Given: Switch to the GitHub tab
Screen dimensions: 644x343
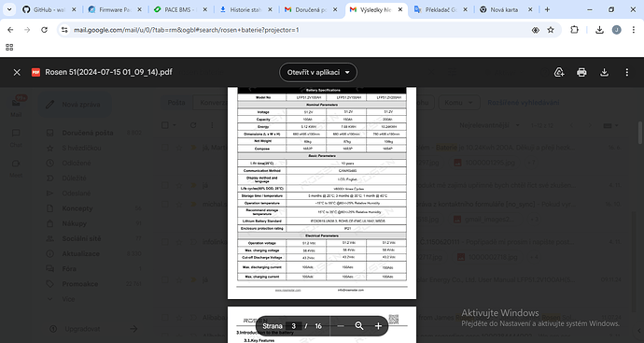Looking at the screenshot, I should point(49,9).
